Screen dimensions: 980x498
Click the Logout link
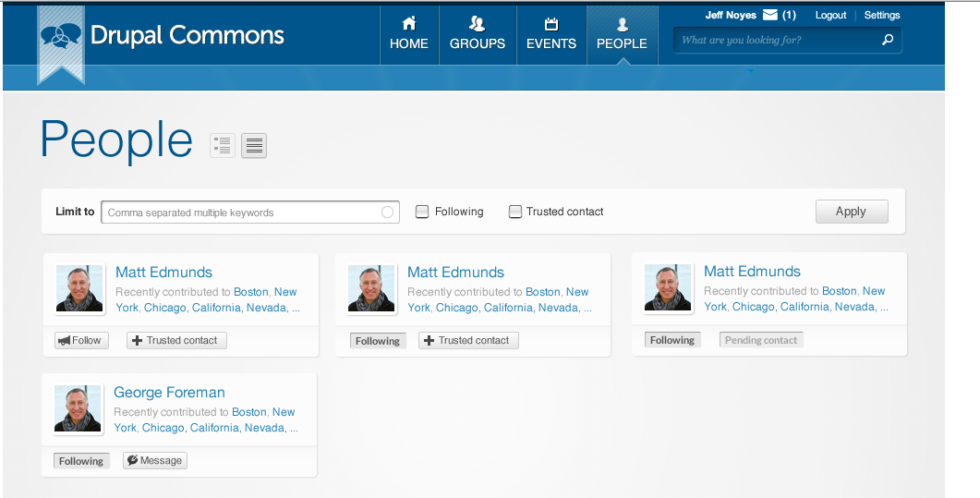pyautogui.click(x=830, y=15)
